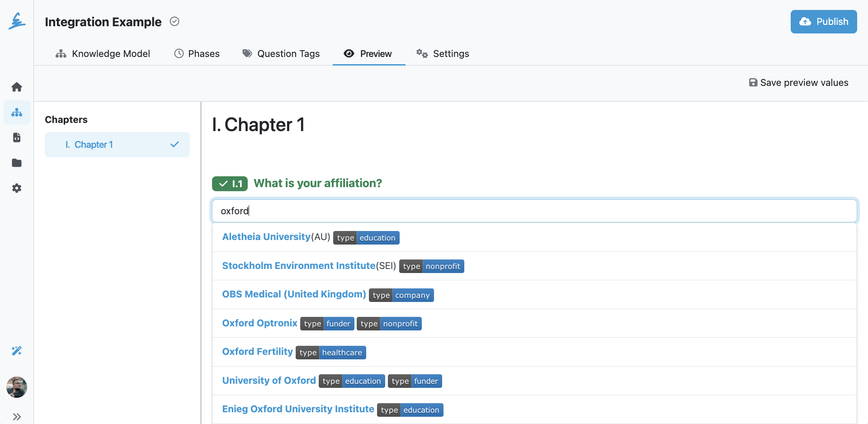Switch to the Question Tags tab
Viewport: 868px width, 424px height.
pyautogui.click(x=288, y=53)
